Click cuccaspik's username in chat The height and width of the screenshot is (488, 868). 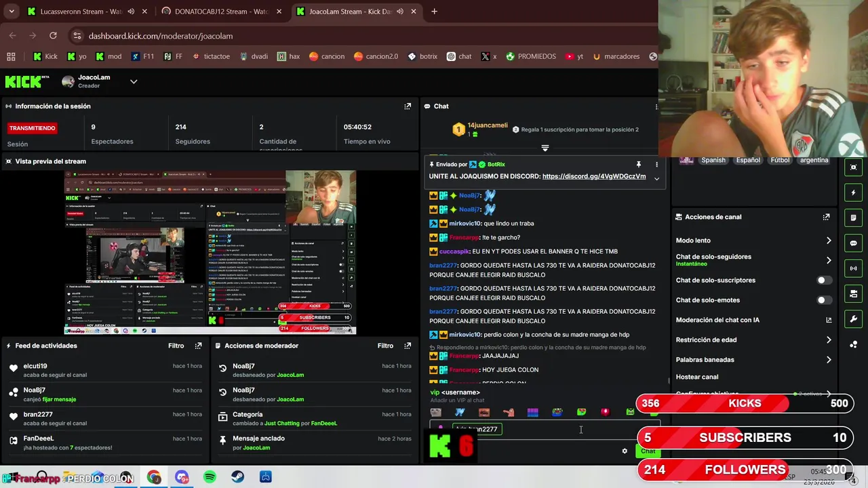tap(454, 251)
